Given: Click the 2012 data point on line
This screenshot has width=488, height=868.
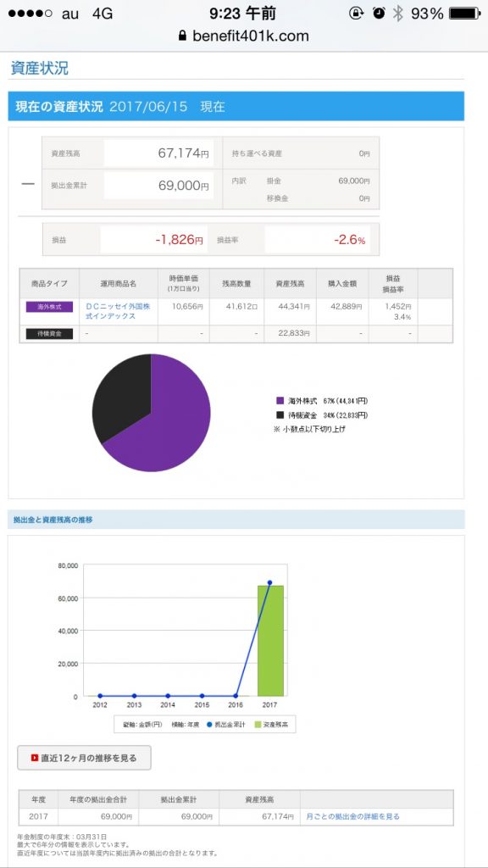Looking at the screenshot, I should tap(100, 696).
